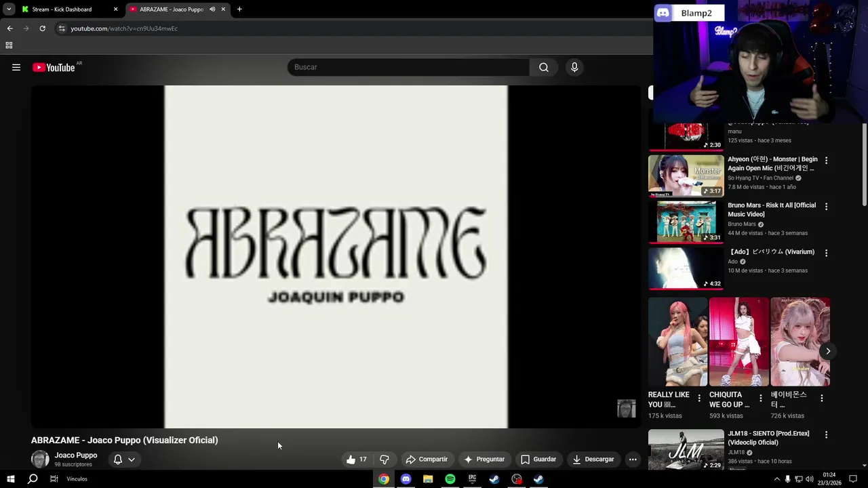The image size is (868, 488).
Task: Open Bruno Mars Risk It All thumbnail
Action: 686,222
